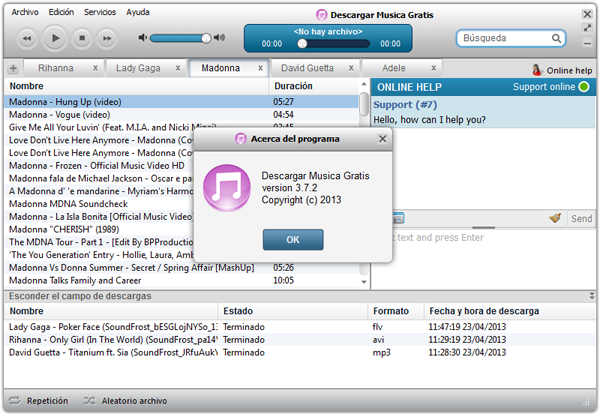Click the Send button in chat

(x=581, y=219)
